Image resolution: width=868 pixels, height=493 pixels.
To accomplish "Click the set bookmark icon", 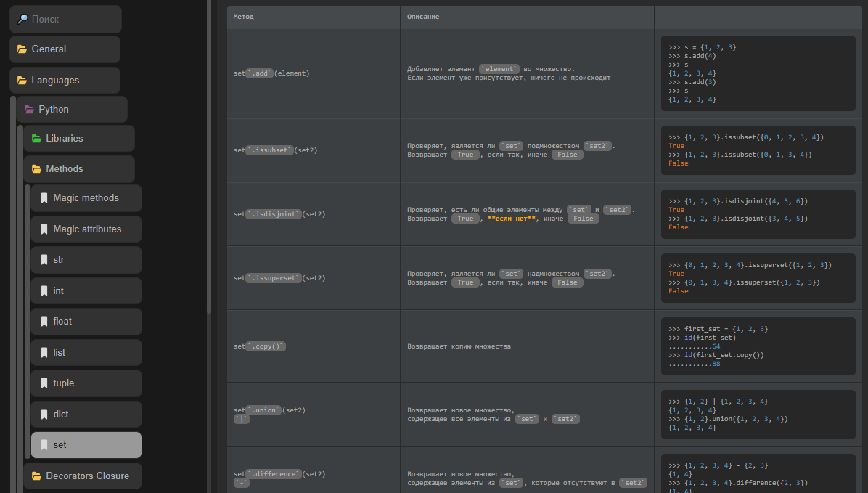I will (44, 445).
